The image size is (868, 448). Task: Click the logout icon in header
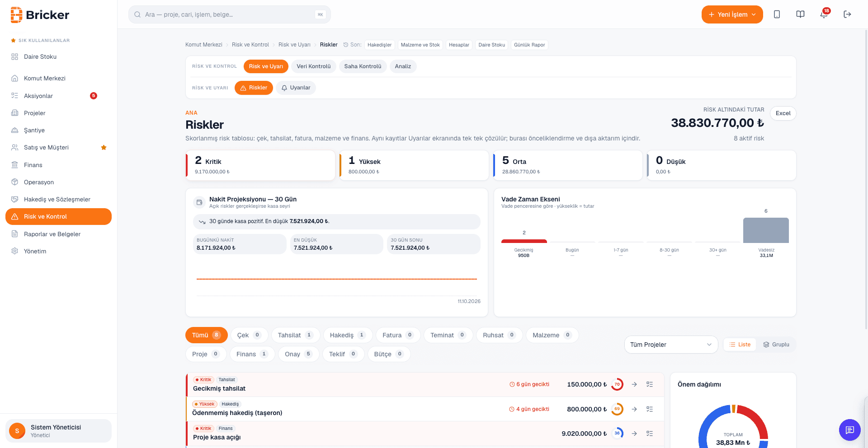pyautogui.click(x=847, y=14)
